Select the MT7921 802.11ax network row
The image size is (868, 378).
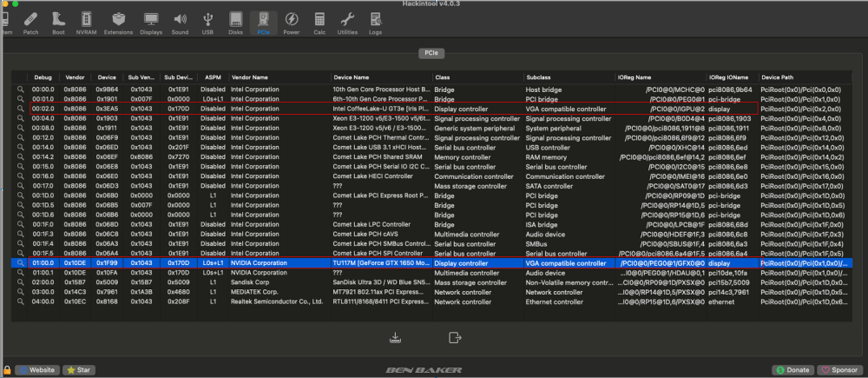(x=431, y=292)
